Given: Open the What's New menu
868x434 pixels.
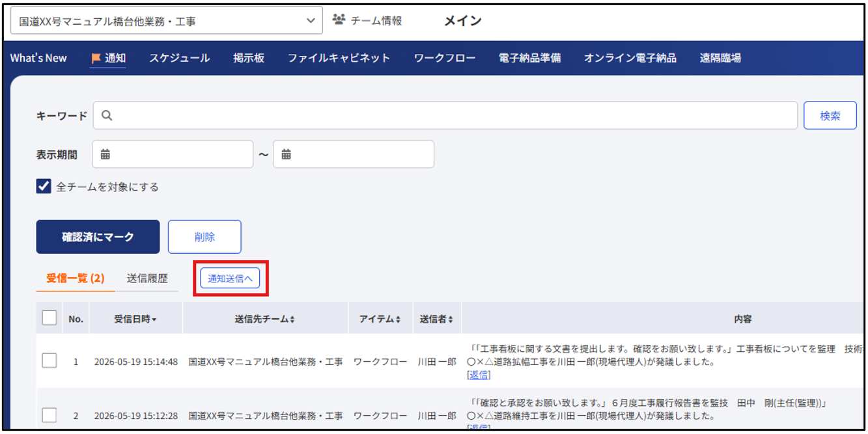Looking at the screenshot, I should click(x=38, y=58).
